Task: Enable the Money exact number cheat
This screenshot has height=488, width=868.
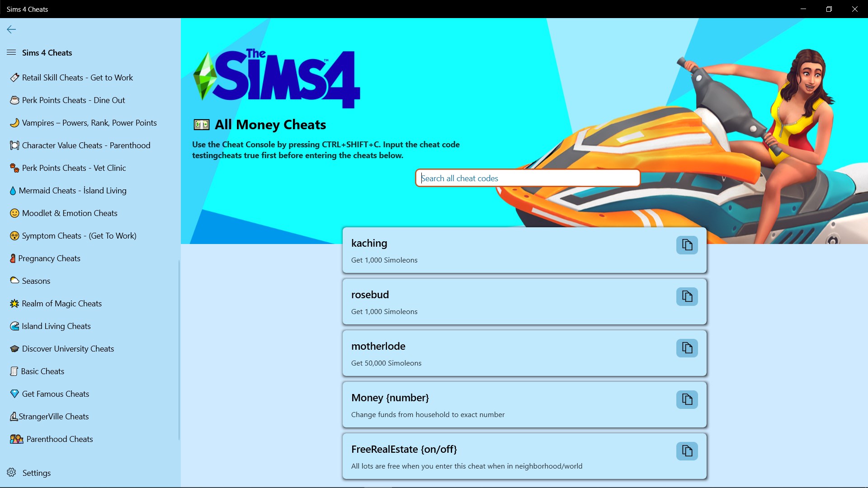Action: point(687,399)
